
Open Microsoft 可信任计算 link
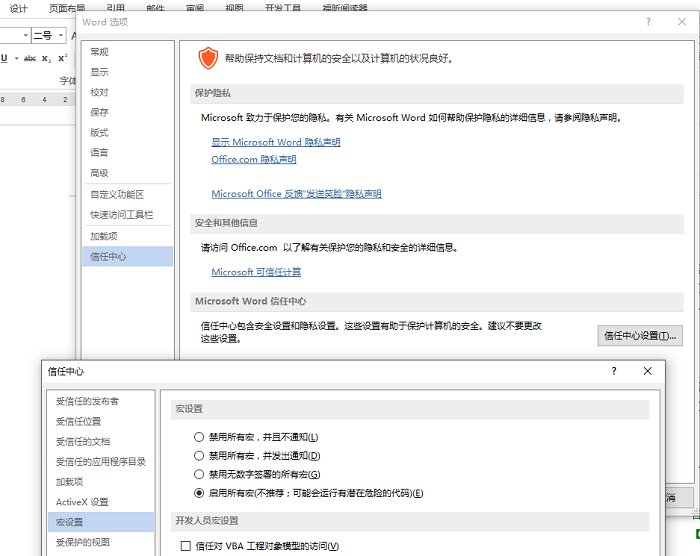tap(256, 272)
